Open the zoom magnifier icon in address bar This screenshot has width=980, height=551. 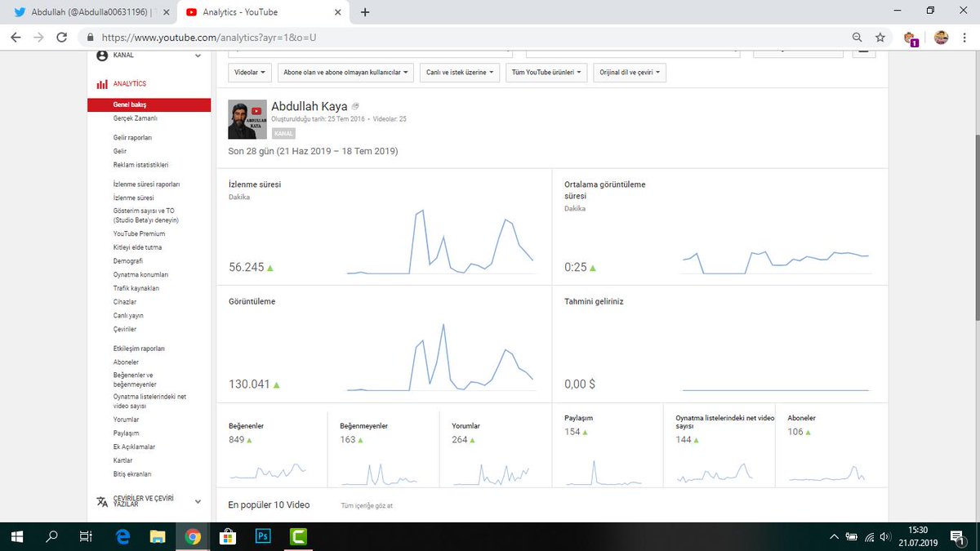pyautogui.click(x=857, y=38)
